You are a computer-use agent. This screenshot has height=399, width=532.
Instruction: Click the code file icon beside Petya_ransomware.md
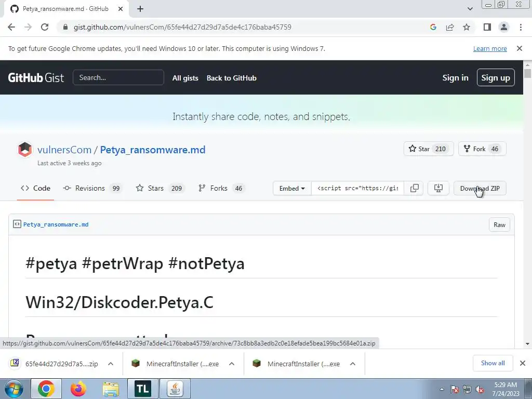[17, 224]
